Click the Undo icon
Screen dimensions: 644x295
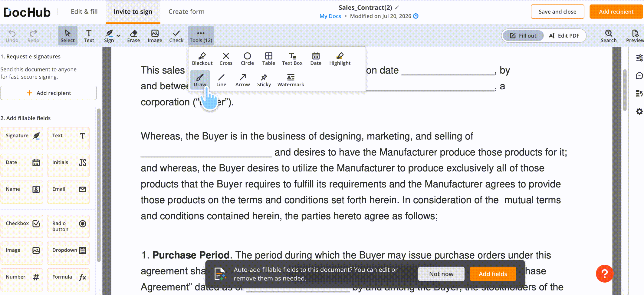pos(12,36)
